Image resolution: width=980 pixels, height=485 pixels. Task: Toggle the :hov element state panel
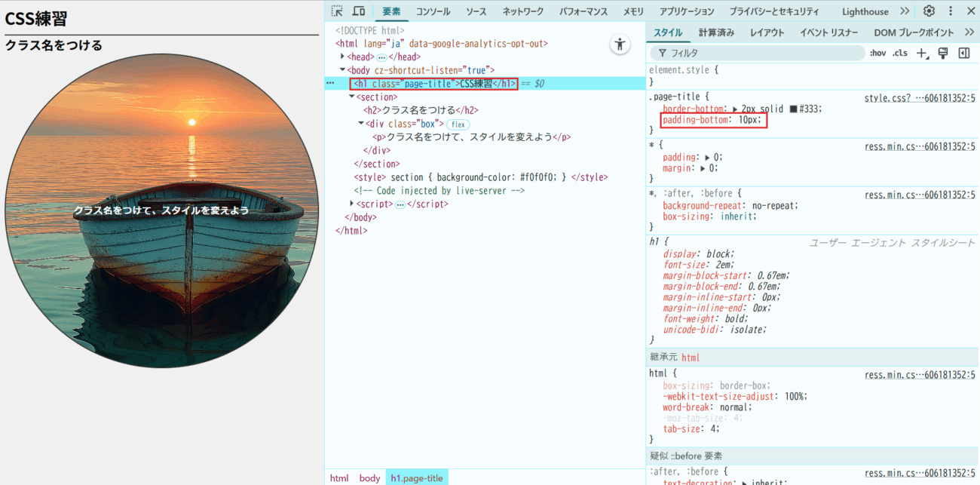(877, 53)
